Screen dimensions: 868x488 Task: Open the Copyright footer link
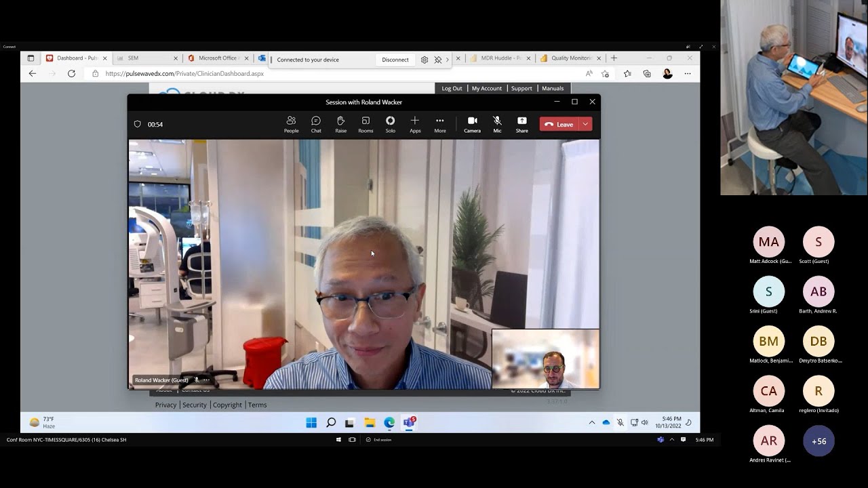click(x=227, y=405)
